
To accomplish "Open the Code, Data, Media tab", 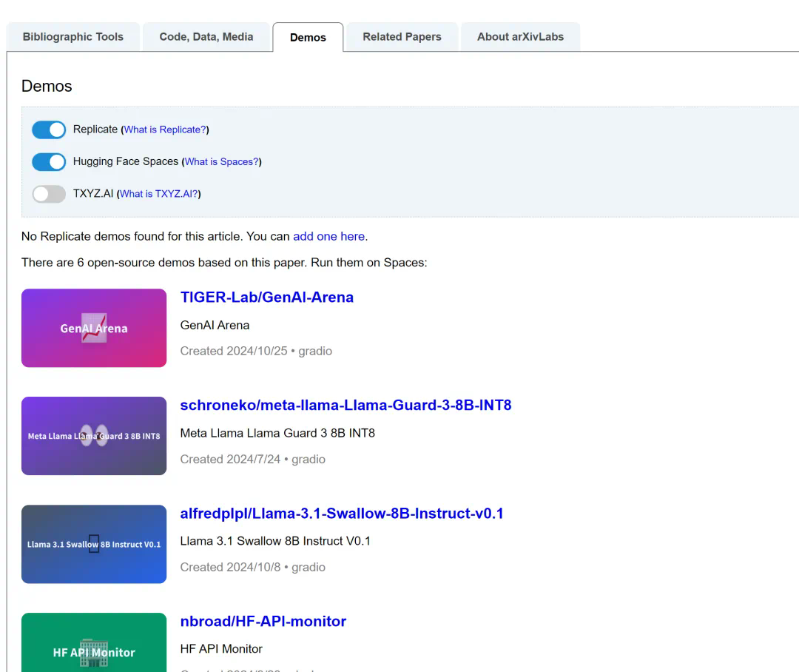I will coord(206,37).
